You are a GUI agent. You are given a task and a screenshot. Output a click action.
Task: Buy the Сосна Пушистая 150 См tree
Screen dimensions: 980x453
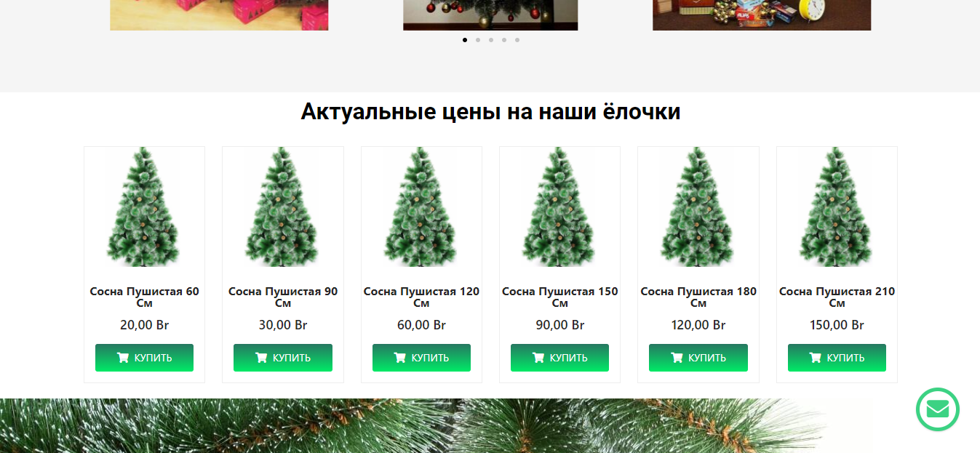coord(559,358)
